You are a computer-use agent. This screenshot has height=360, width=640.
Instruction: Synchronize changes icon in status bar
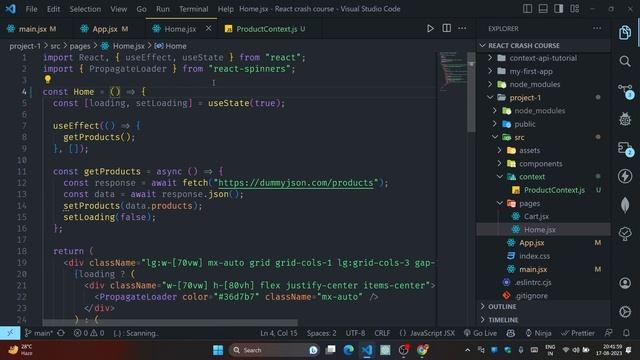(x=61, y=333)
